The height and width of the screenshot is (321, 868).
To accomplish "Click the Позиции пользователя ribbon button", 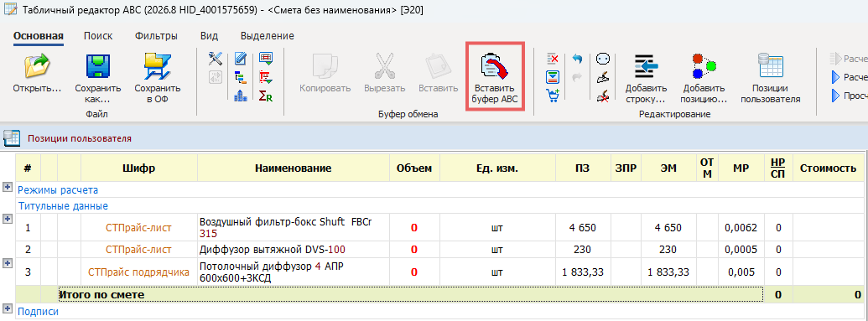I will point(770,78).
